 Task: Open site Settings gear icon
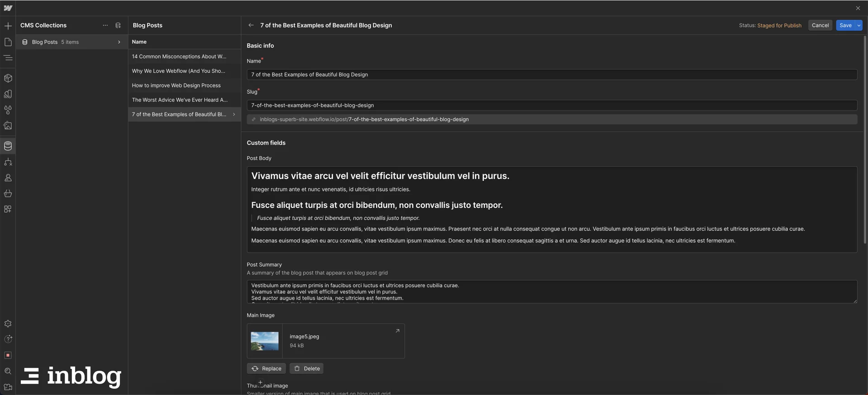click(x=8, y=324)
